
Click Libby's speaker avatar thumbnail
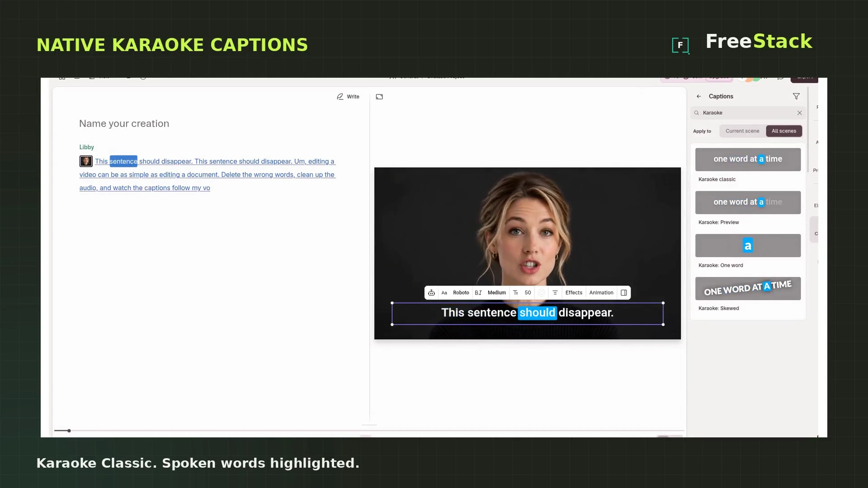click(x=86, y=161)
